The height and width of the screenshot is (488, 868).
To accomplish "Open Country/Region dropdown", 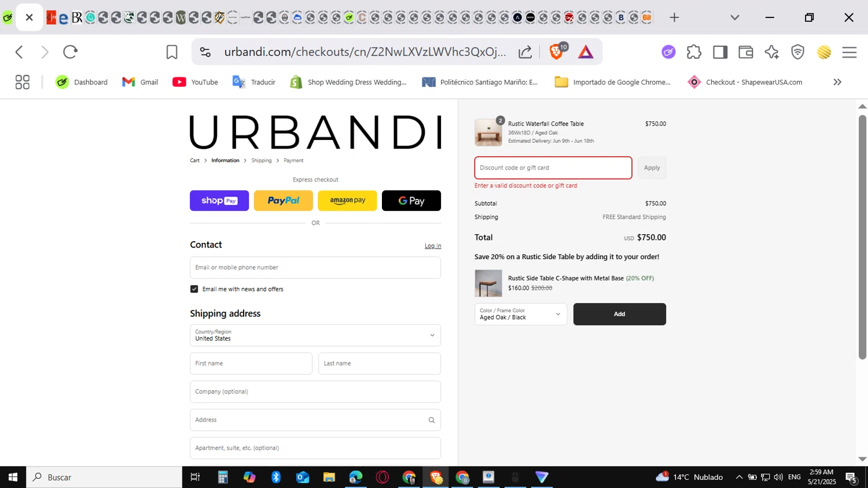I will tap(315, 335).
